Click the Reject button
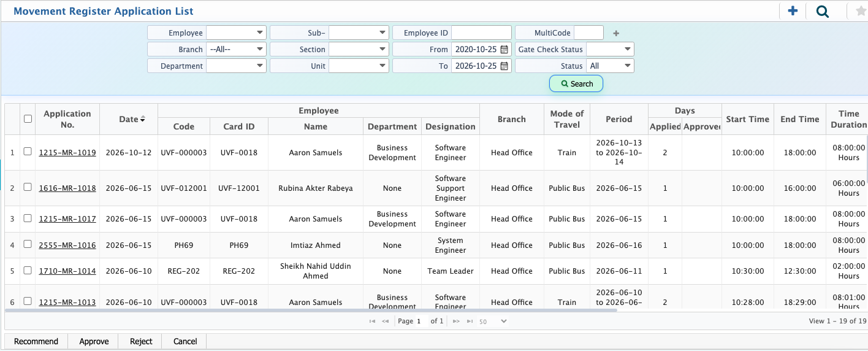Viewport: 868px width, 351px height. [141, 341]
